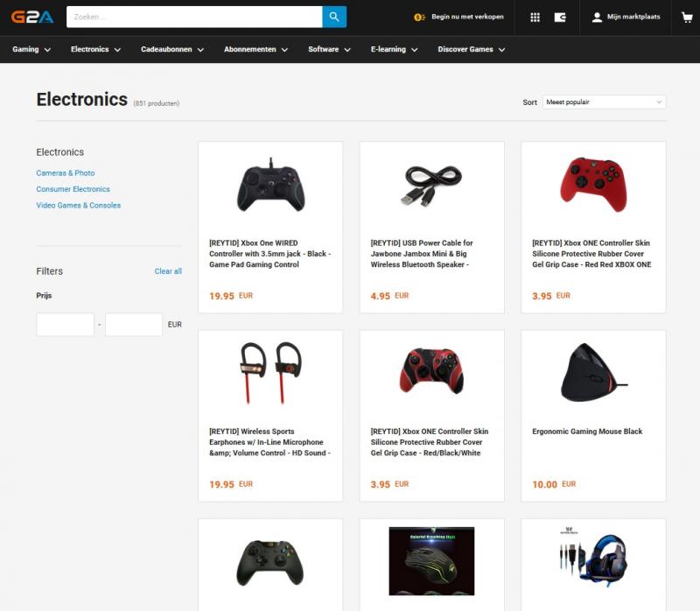
Task: Click chevron next to Software
Action: 347,50
